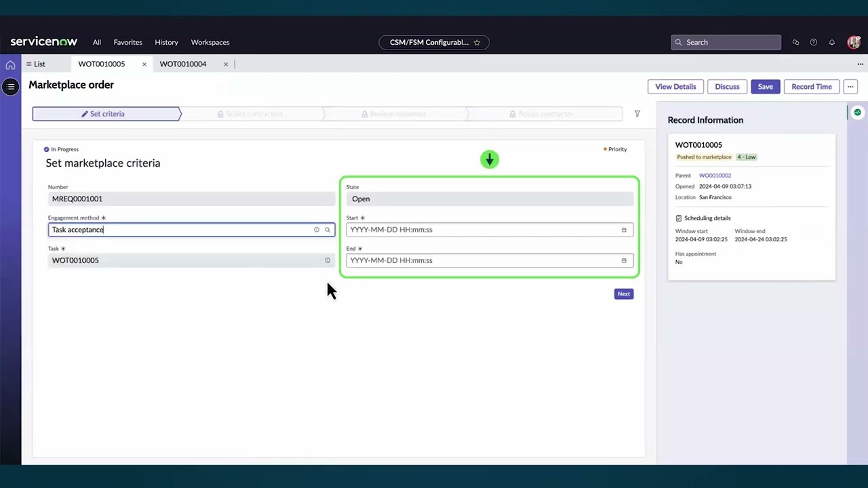Click the Next button on Set criteria
The width and height of the screenshot is (868, 488).
pyautogui.click(x=623, y=293)
